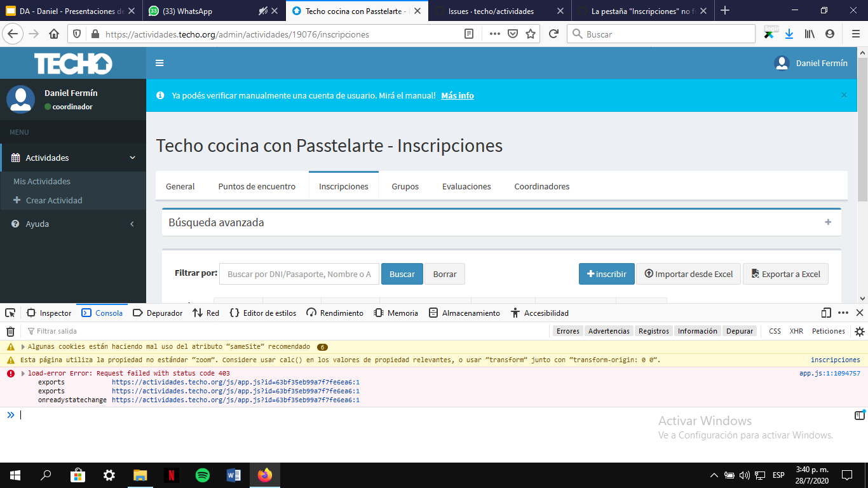This screenshot has height=488, width=868.
Task: Switch to the Grupos tab
Action: 405,186
